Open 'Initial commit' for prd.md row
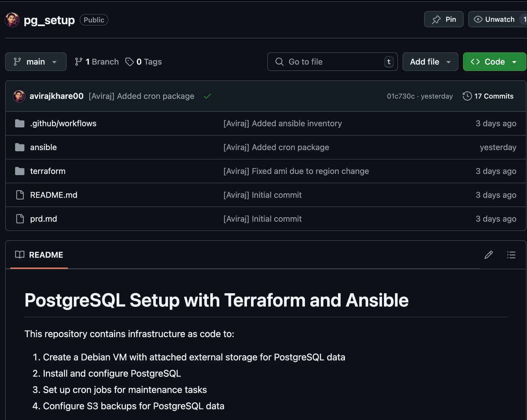This screenshot has width=527, height=420. (x=263, y=219)
